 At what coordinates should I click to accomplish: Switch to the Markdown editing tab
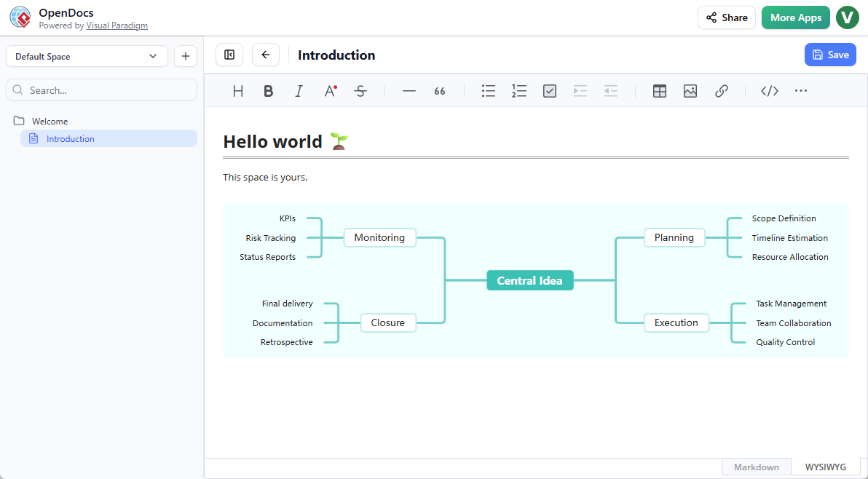pos(756,467)
